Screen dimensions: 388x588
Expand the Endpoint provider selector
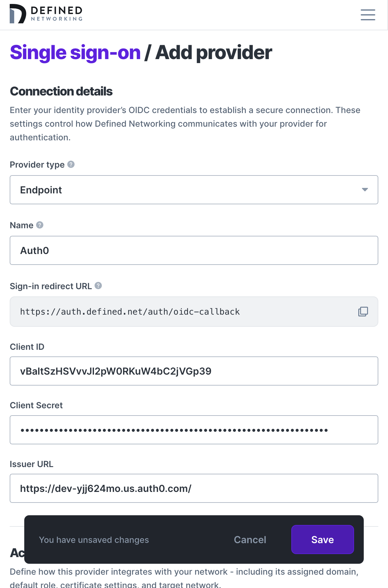194,190
